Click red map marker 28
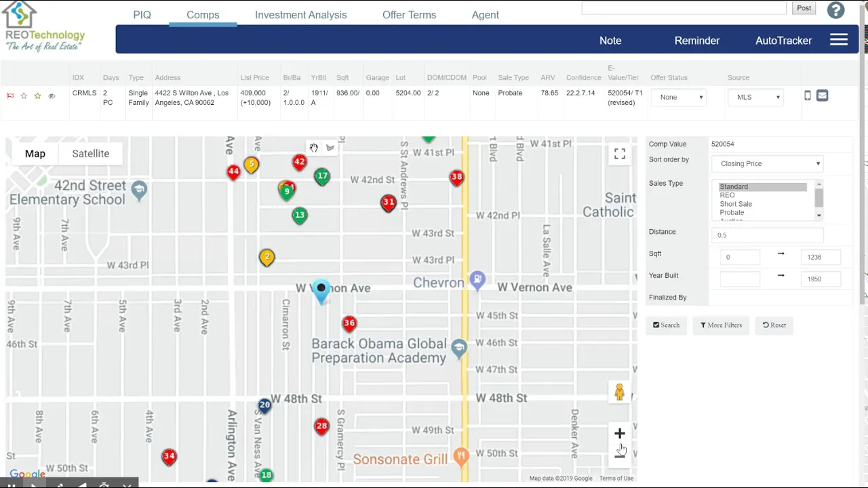Image resolution: width=868 pixels, height=488 pixels. 322,427
